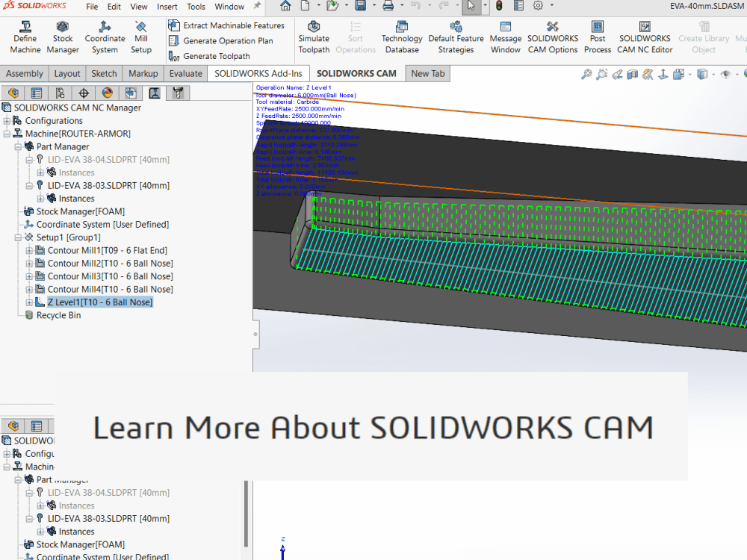
Task: Switch to the Evaluate tab
Action: click(x=185, y=73)
